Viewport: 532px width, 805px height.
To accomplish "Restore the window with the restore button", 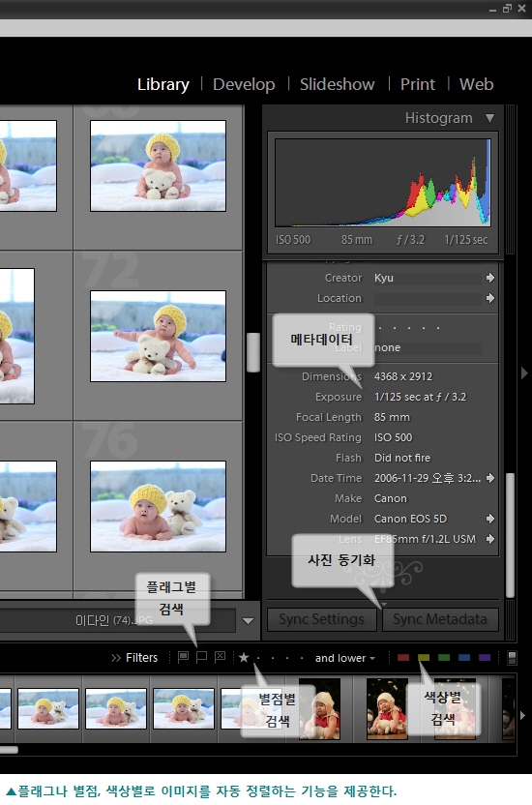I will click(508, 8).
